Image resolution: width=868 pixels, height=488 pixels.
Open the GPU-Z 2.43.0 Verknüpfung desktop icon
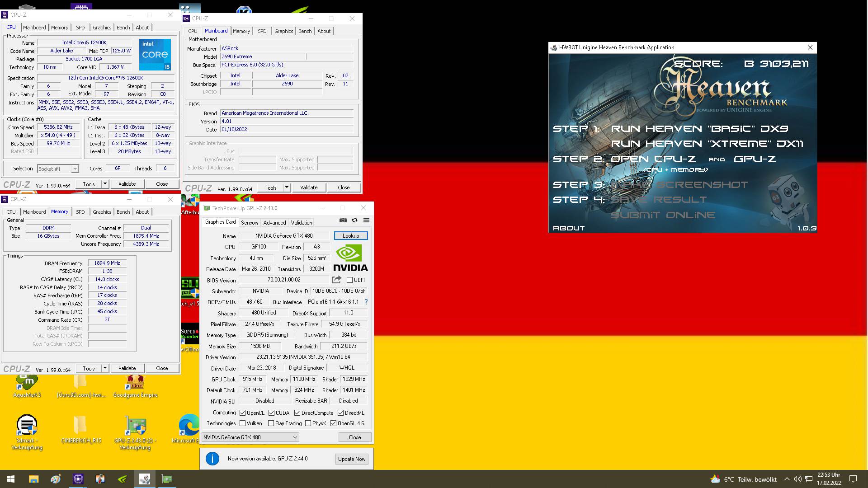pyautogui.click(x=135, y=432)
